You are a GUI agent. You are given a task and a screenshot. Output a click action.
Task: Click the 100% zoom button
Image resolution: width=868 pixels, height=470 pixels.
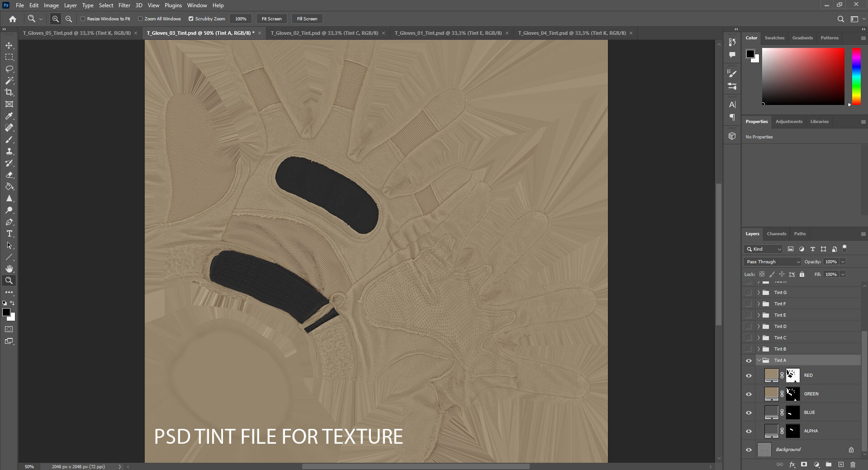coord(241,19)
